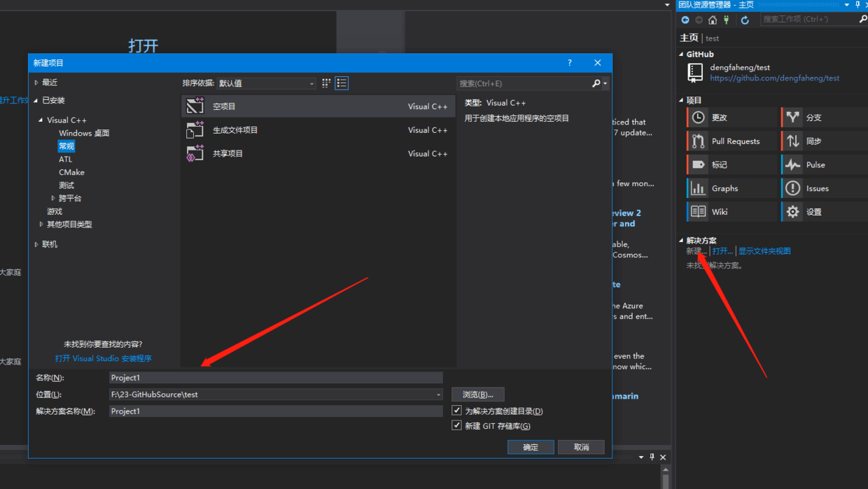Click the Forward arrow in Team Explorer
868x489 pixels.
pyautogui.click(x=699, y=20)
